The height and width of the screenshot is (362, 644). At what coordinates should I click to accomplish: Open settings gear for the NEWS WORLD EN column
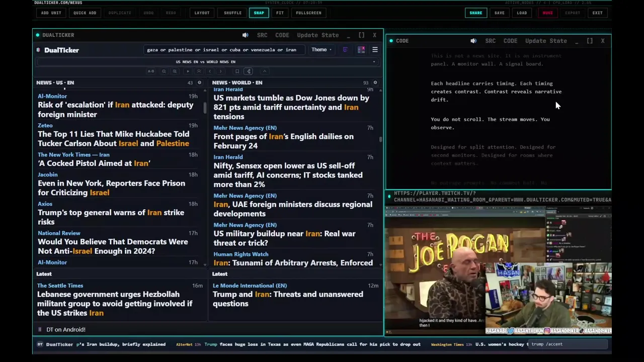point(375,82)
